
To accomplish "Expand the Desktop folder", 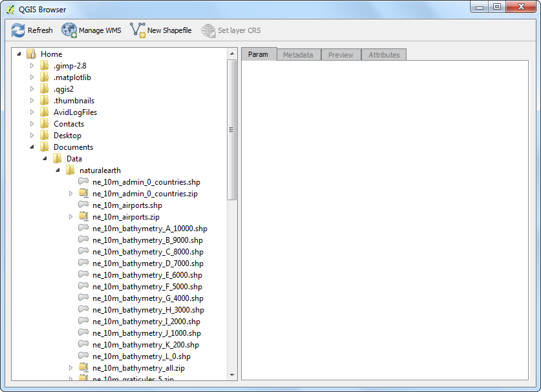I will click(32, 136).
